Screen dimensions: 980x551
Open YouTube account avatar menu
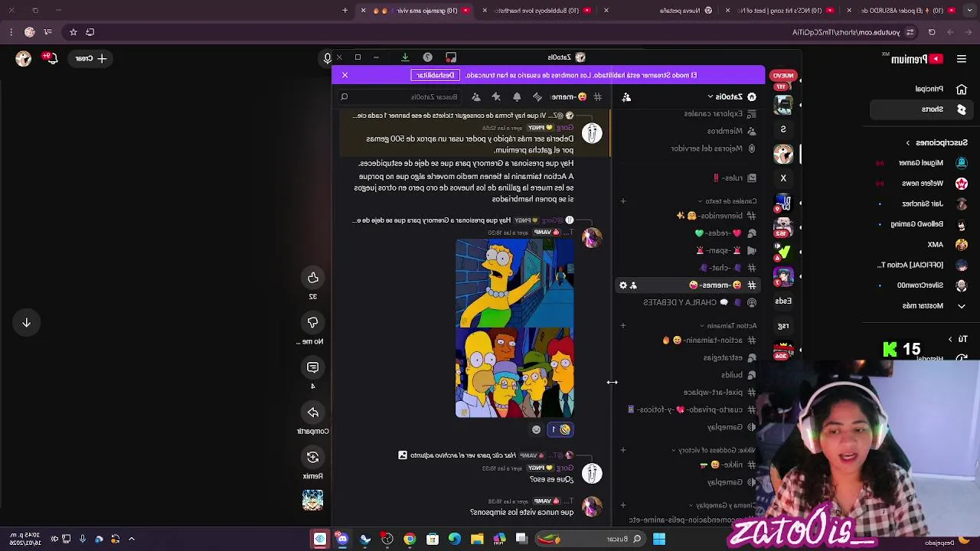(x=23, y=58)
